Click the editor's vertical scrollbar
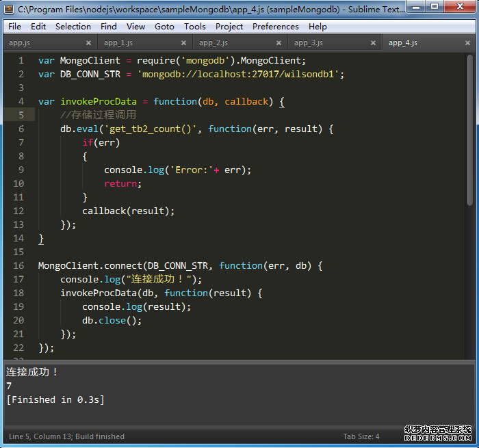Screen dimensions: 479x448 tap(469, 137)
